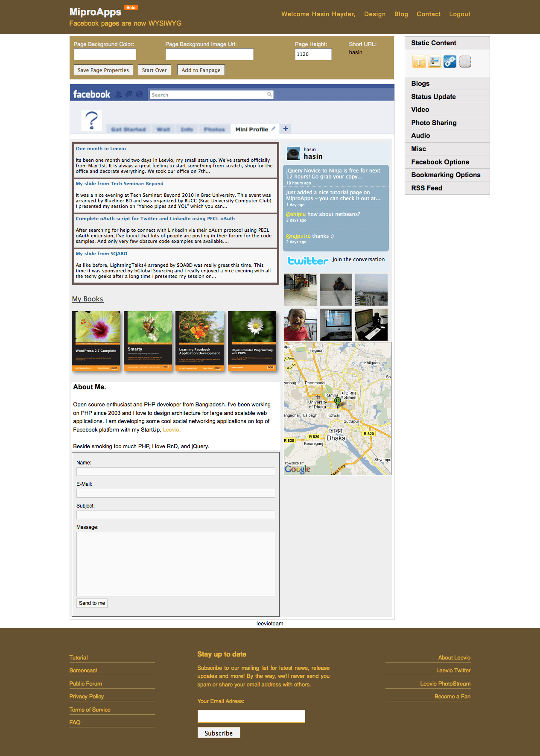Click the Twitter logo
Screen dimensions: 540x756
(x=308, y=260)
